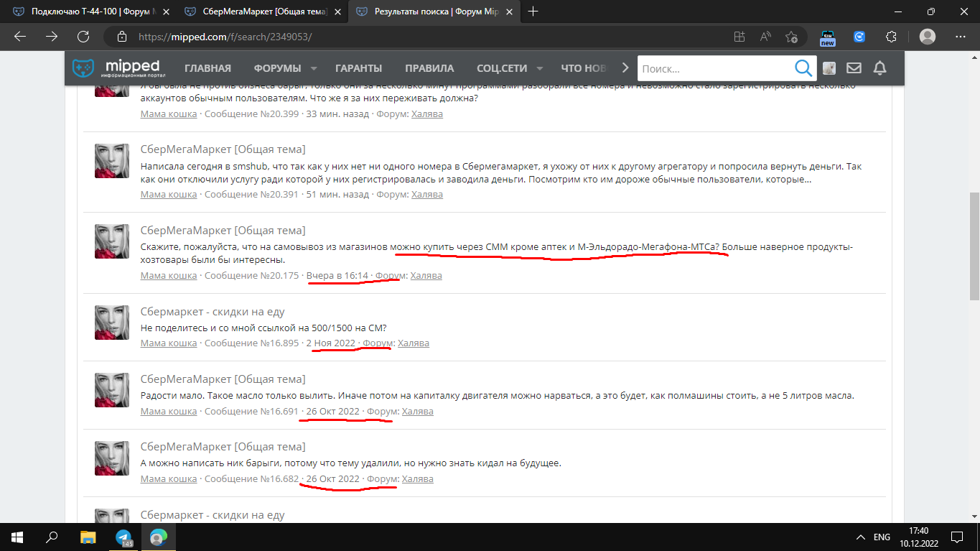The image size is (980, 551).
Task: Open the taskbar clock showing 17:40
Action: pos(918,537)
